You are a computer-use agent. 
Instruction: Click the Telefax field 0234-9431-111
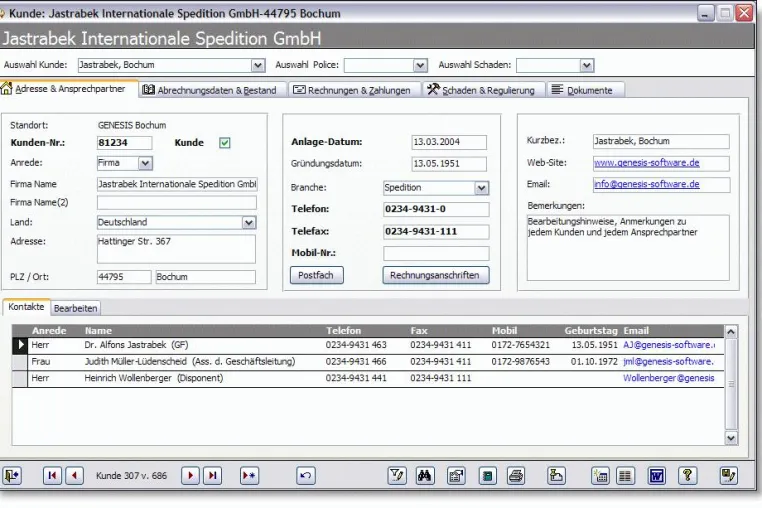436,231
